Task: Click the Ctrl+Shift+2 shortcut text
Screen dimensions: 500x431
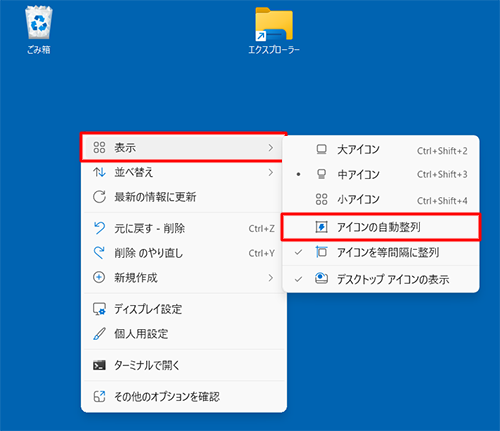Action: coord(442,151)
